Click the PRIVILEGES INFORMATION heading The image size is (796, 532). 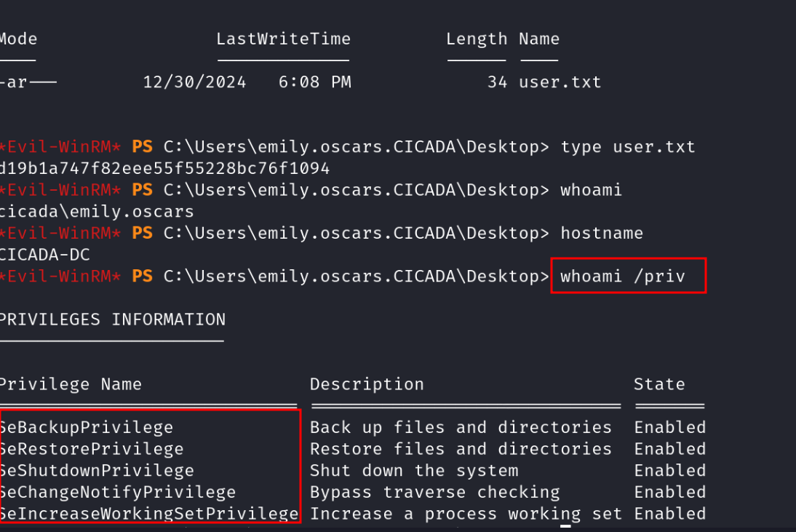click(112, 319)
